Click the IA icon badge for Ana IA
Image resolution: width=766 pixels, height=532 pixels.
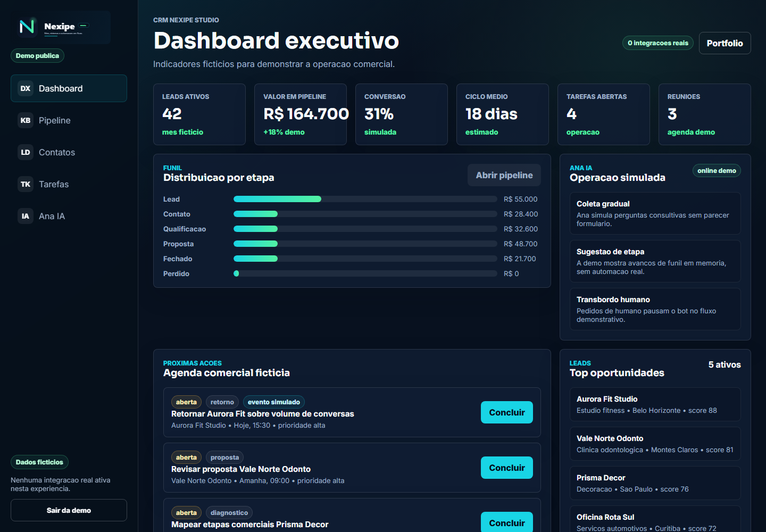(26, 216)
